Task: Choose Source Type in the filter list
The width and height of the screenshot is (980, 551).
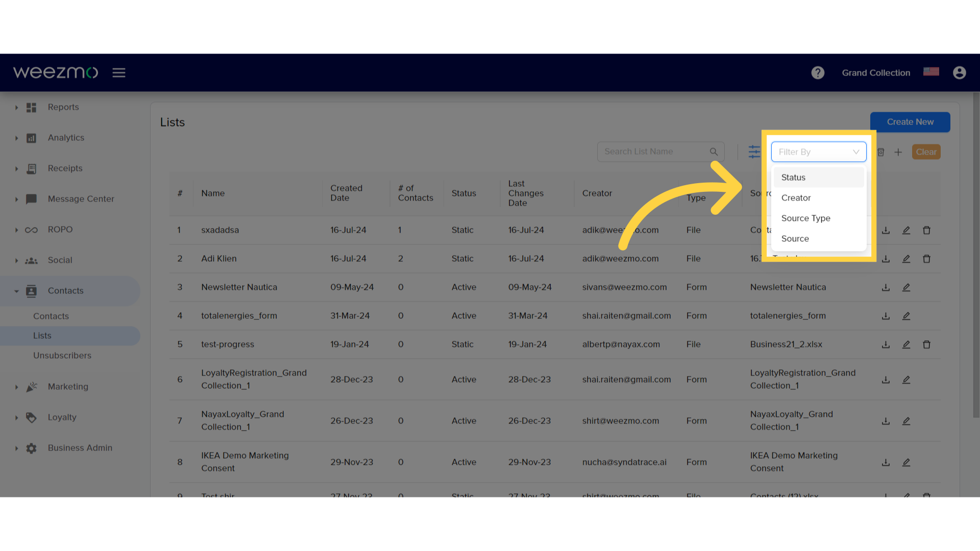Action: tap(818, 218)
